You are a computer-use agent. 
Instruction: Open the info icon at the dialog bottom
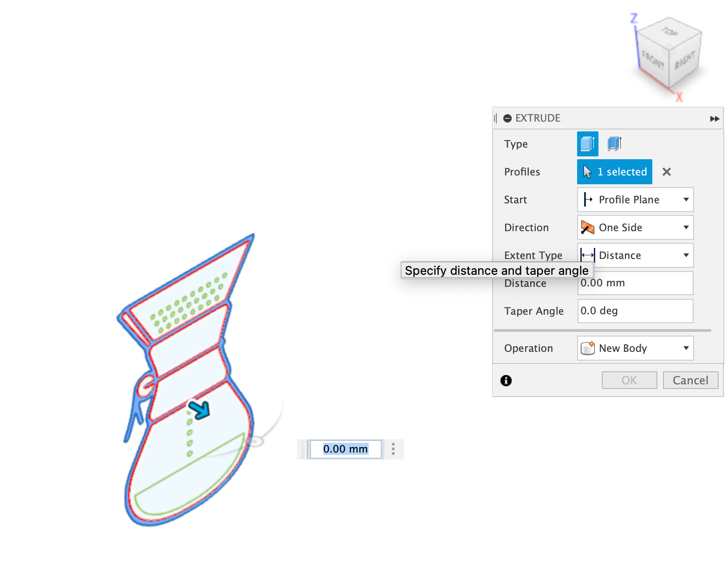click(506, 381)
